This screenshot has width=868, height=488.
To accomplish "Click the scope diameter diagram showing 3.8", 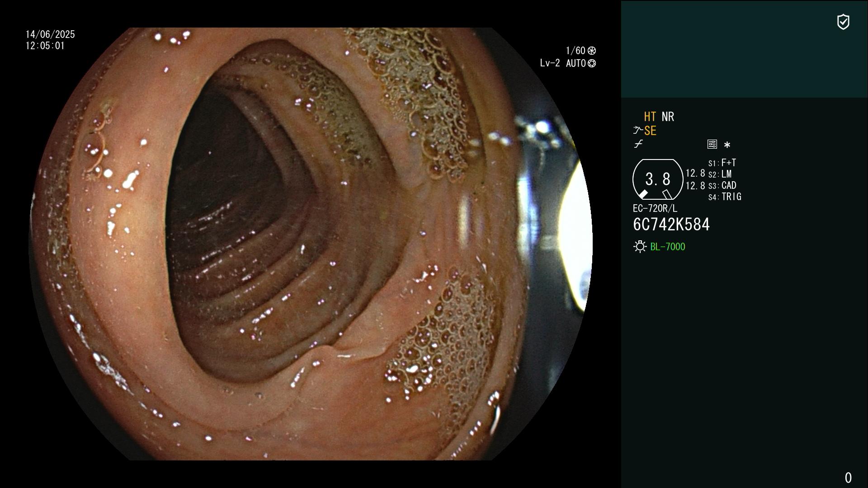I will point(658,179).
